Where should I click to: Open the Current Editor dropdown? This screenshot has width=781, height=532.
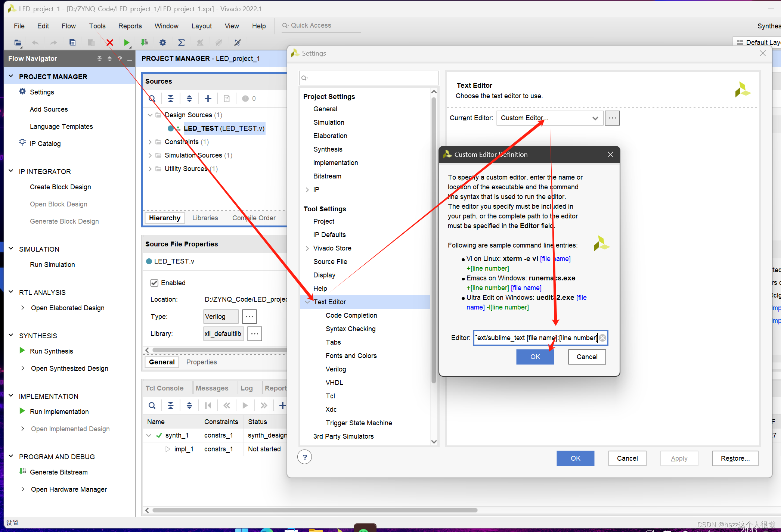point(595,118)
